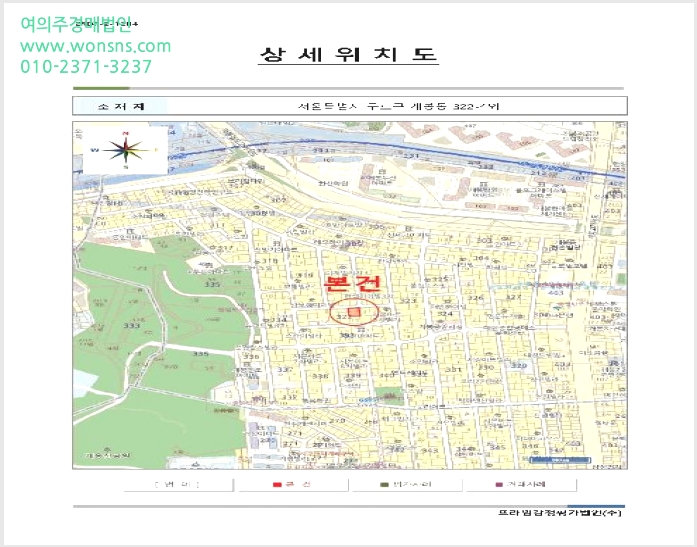This screenshot has width=697, height=547.
Task: Click the compass rose icon on the map
Action: click(x=126, y=150)
